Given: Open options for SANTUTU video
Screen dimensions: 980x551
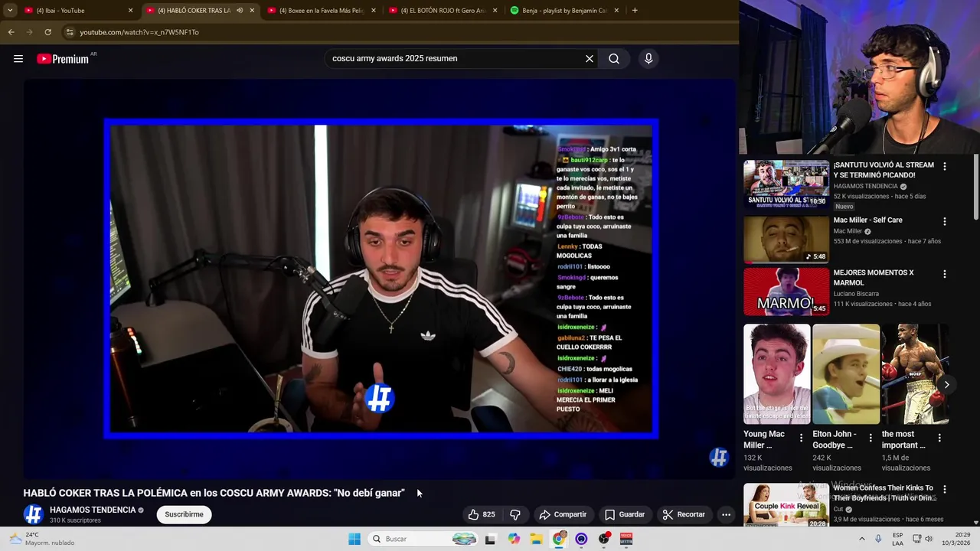Looking at the screenshot, I should [x=944, y=166].
